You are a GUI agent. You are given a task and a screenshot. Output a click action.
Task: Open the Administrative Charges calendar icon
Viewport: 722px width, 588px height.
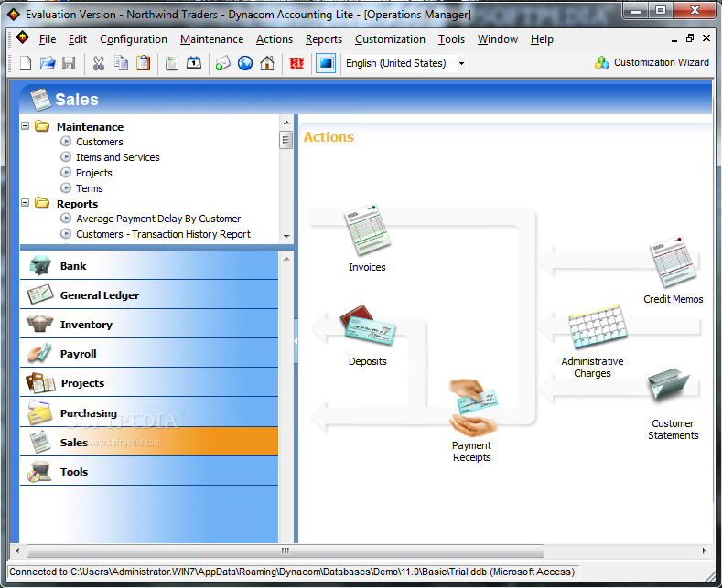(x=597, y=326)
